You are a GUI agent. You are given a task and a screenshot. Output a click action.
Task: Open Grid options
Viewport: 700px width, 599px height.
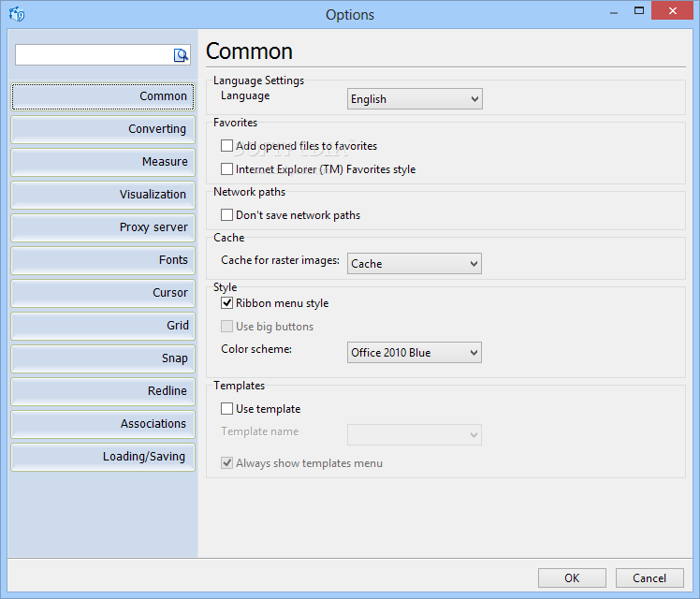[x=103, y=326]
